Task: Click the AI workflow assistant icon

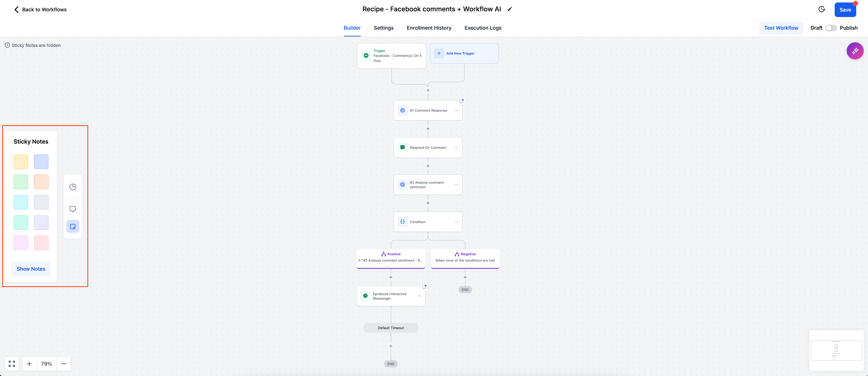Action: [855, 50]
